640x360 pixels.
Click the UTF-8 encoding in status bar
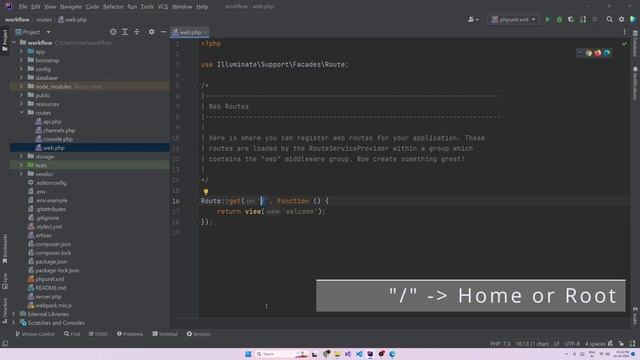[x=572, y=344]
